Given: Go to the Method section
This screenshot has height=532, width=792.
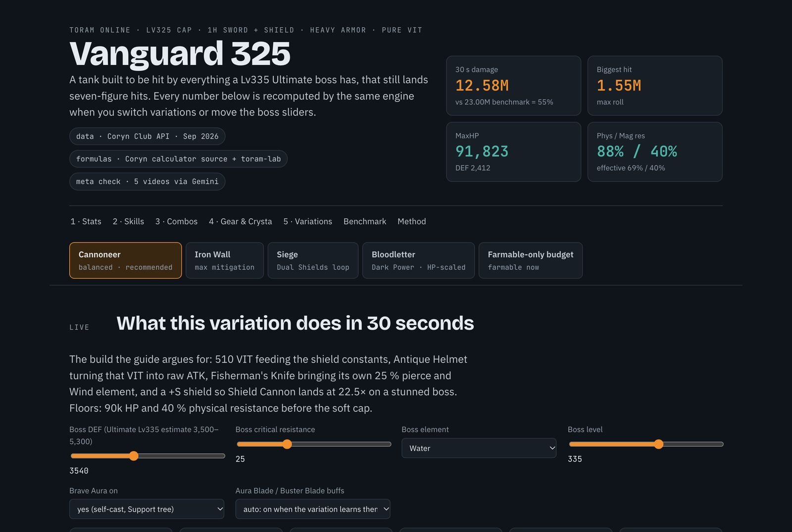Looking at the screenshot, I should coord(411,221).
